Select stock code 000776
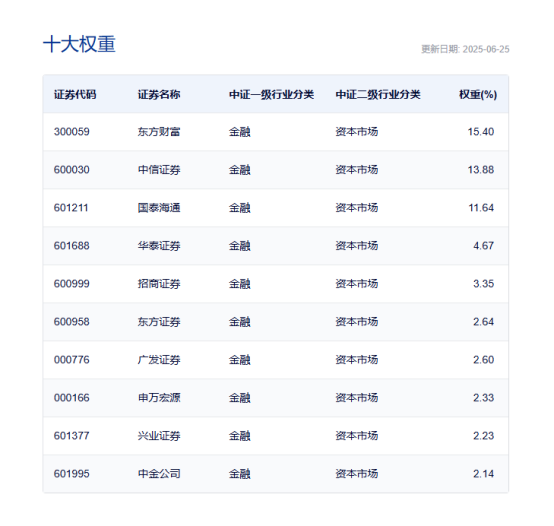The height and width of the screenshot is (526, 554). pos(72,360)
